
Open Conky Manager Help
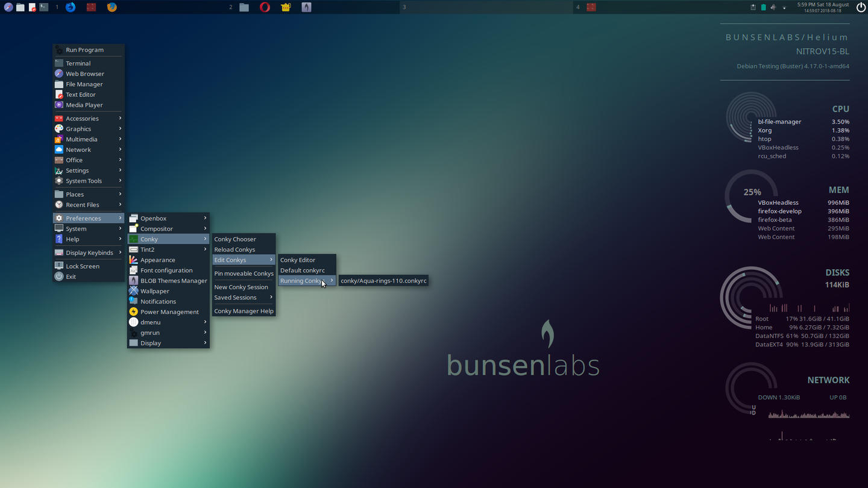tap(244, 311)
